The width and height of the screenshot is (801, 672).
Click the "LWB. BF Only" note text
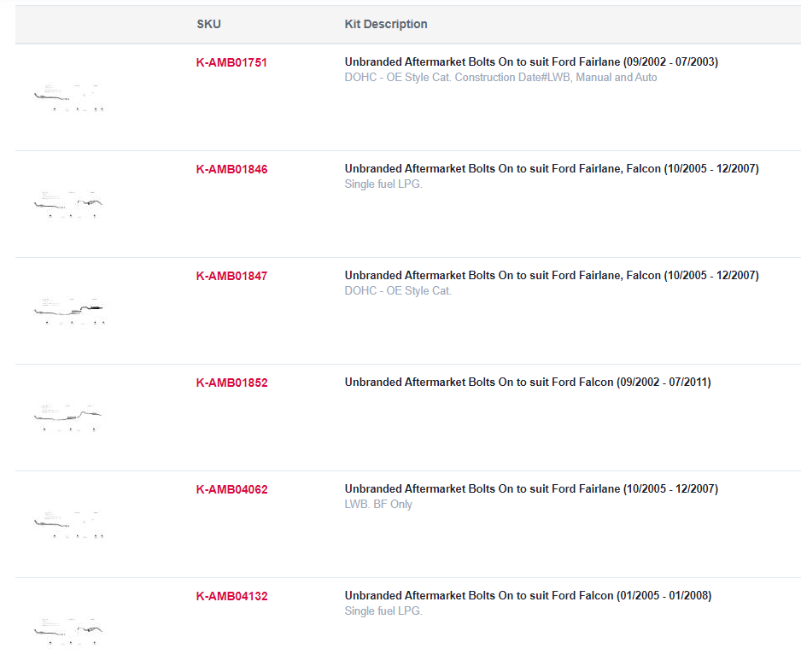coord(378,504)
